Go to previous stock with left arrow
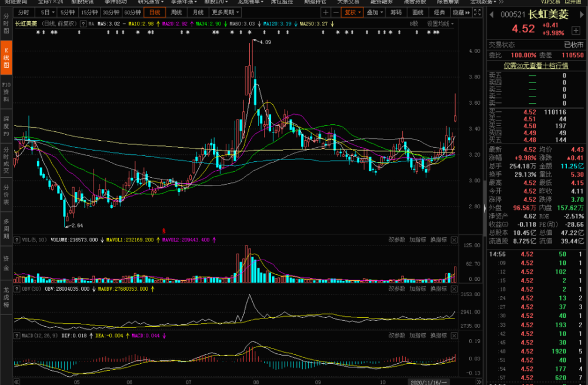The height and width of the screenshot is (385, 588). point(491,15)
